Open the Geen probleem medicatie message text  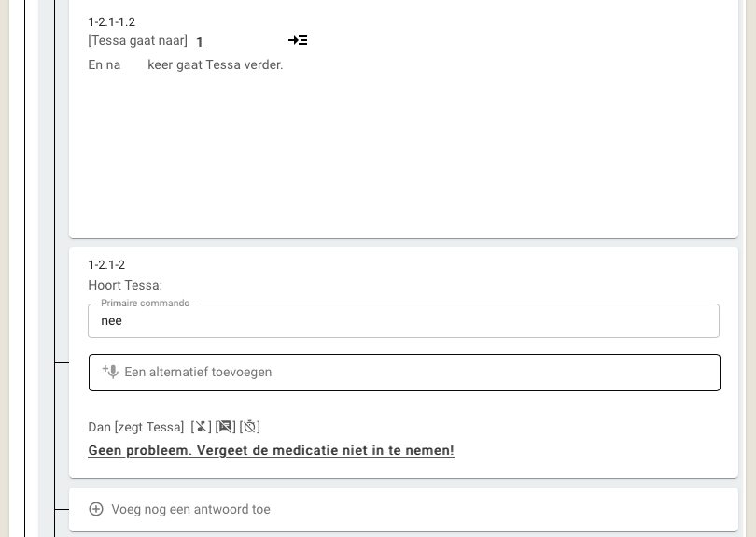(x=271, y=450)
